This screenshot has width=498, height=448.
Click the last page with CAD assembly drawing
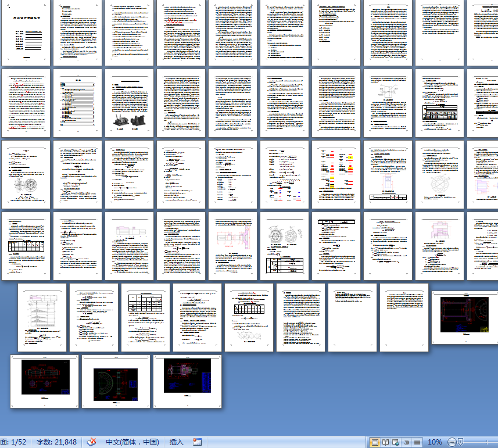tap(187, 381)
